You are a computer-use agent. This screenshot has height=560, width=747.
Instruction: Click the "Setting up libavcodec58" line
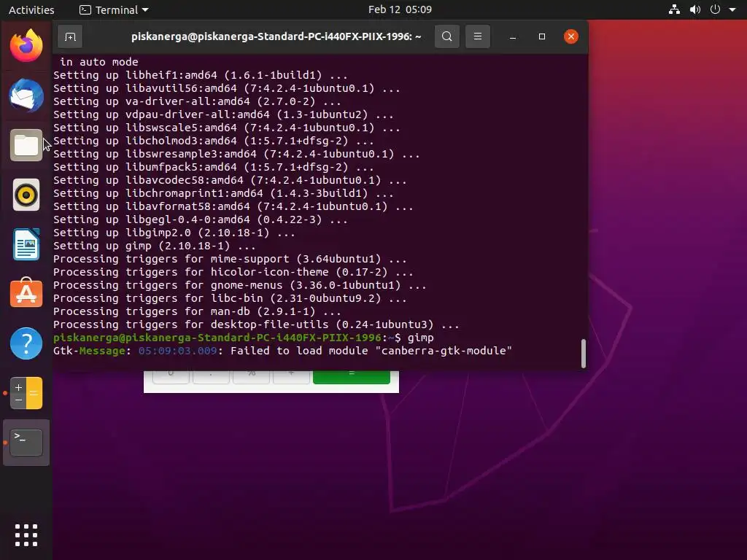230,181
